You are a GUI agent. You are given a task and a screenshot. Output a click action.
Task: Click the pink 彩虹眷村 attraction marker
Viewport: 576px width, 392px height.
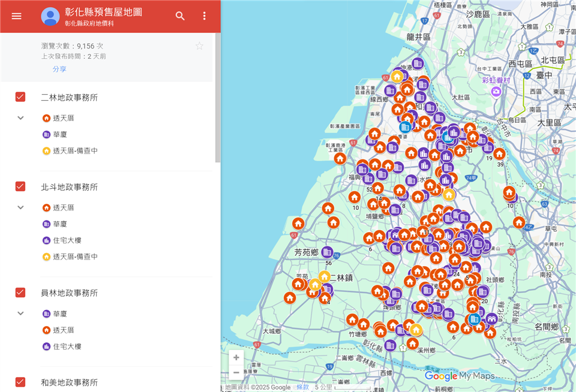496,91
